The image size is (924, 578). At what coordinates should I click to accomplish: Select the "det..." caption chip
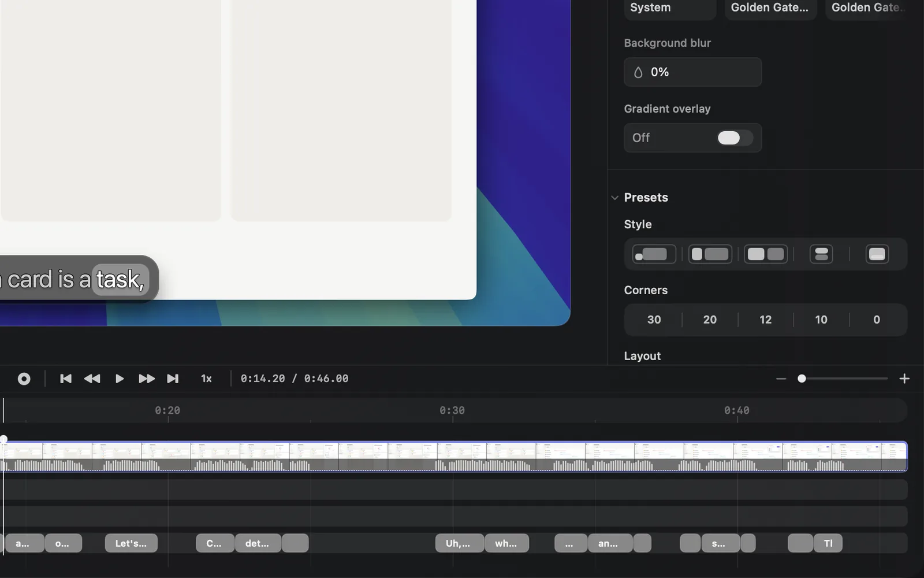tap(258, 543)
